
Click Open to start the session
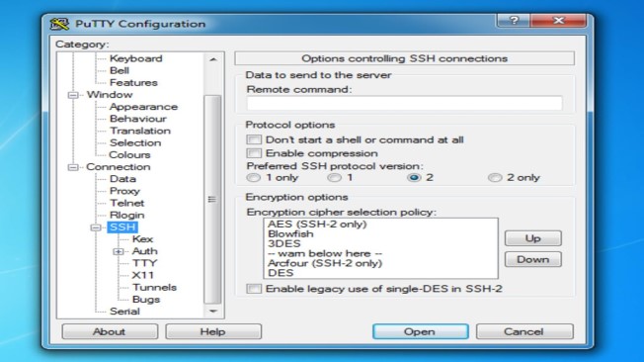420,331
